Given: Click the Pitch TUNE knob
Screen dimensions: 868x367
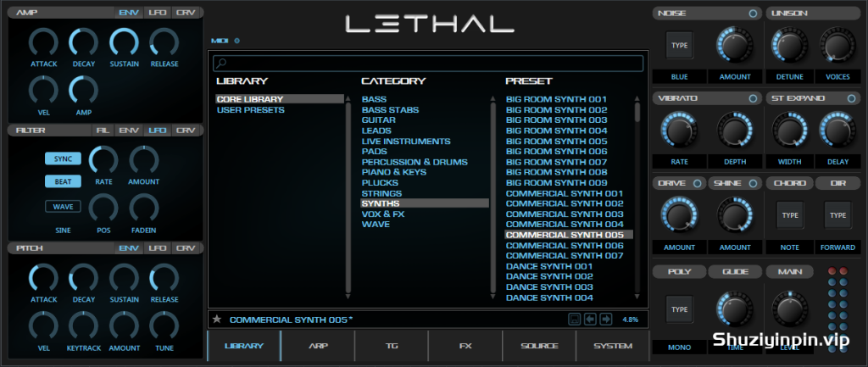Looking at the screenshot, I should 164,326.
